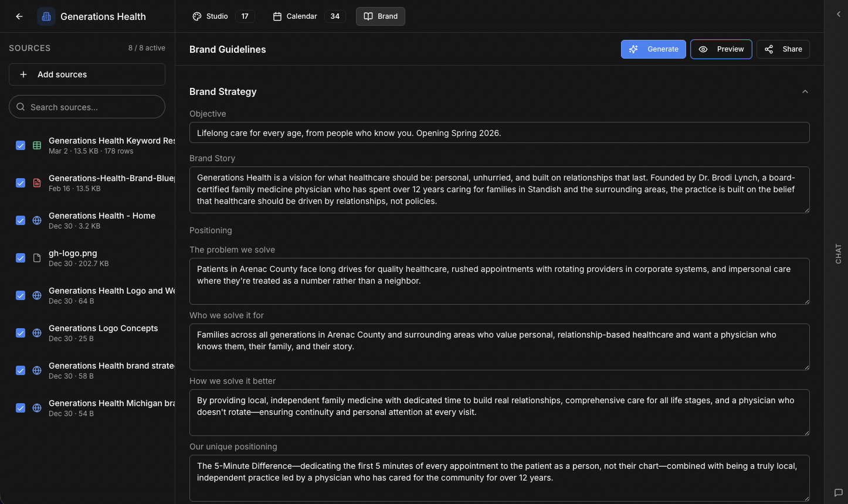Viewport: 848px width, 504px height.
Task: Click the back arrow icon
Action: coord(19,16)
